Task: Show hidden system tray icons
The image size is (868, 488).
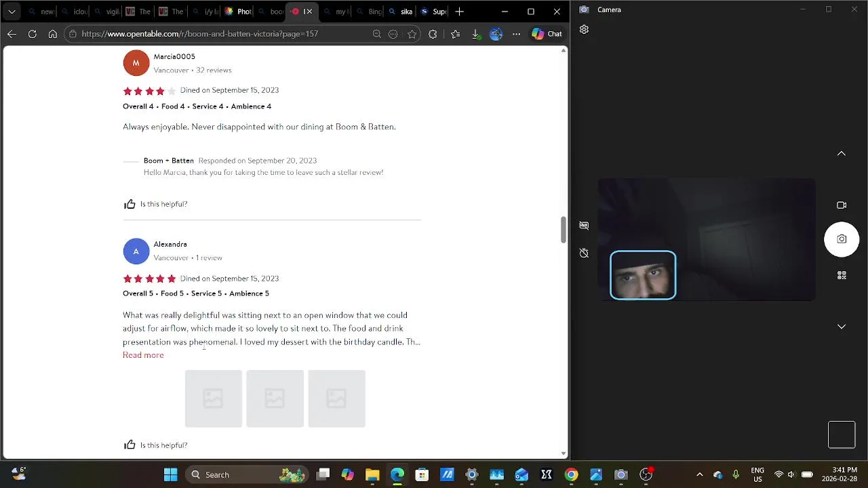Action: (700, 474)
